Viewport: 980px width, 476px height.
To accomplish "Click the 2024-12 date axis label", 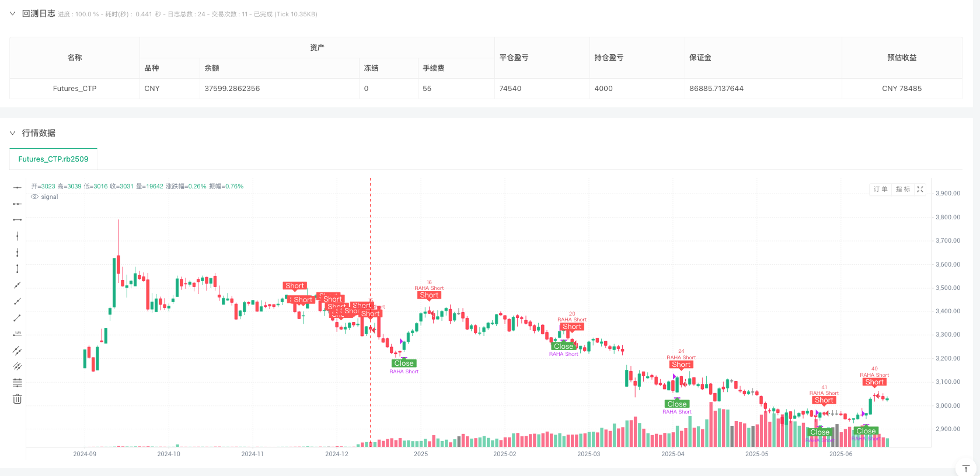I will [x=337, y=454].
